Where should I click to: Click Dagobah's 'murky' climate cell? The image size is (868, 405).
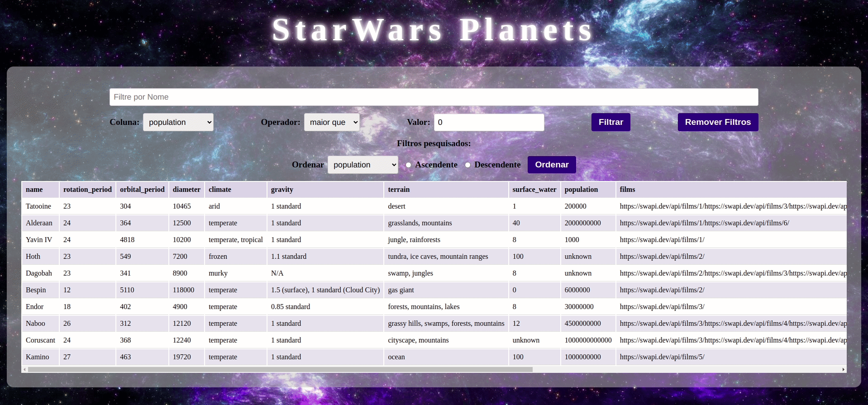click(x=236, y=273)
